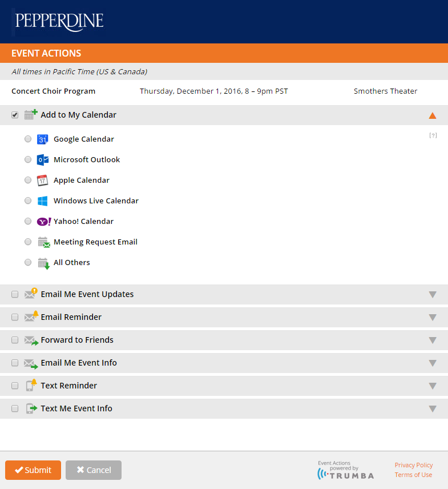Click the Submit button

click(x=33, y=470)
